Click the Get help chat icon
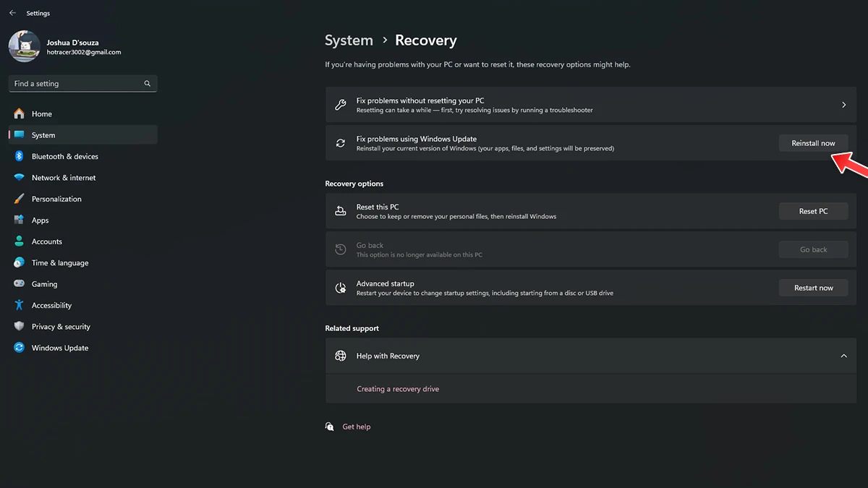The height and width of the screenshot is (488, 868). [330, 427]
